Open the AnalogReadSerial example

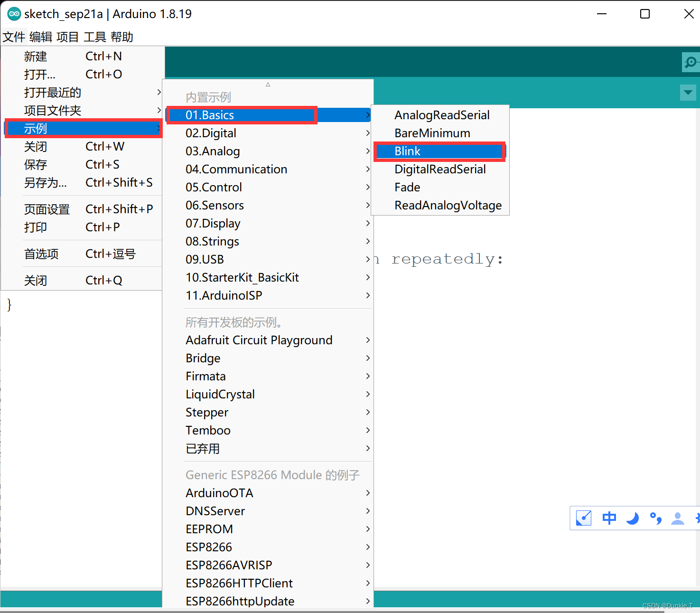point(440,115)
